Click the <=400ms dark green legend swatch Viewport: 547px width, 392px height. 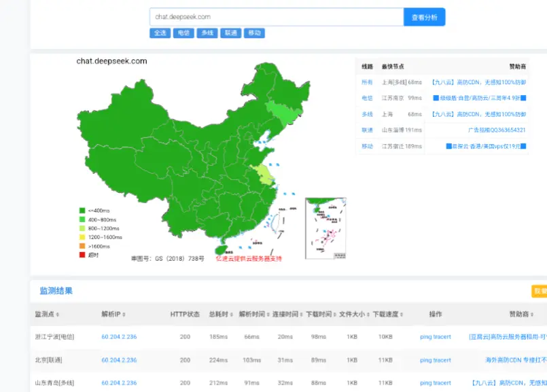82,211
